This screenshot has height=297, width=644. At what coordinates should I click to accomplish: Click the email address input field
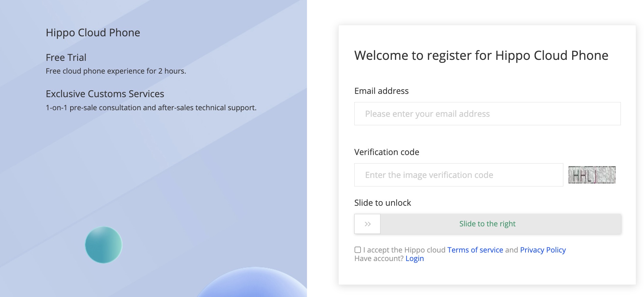click(x=487, y=114)
